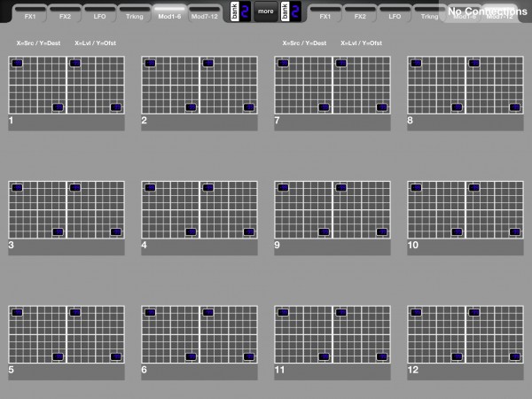Open the right-side FX2 tab

[360, 14]
